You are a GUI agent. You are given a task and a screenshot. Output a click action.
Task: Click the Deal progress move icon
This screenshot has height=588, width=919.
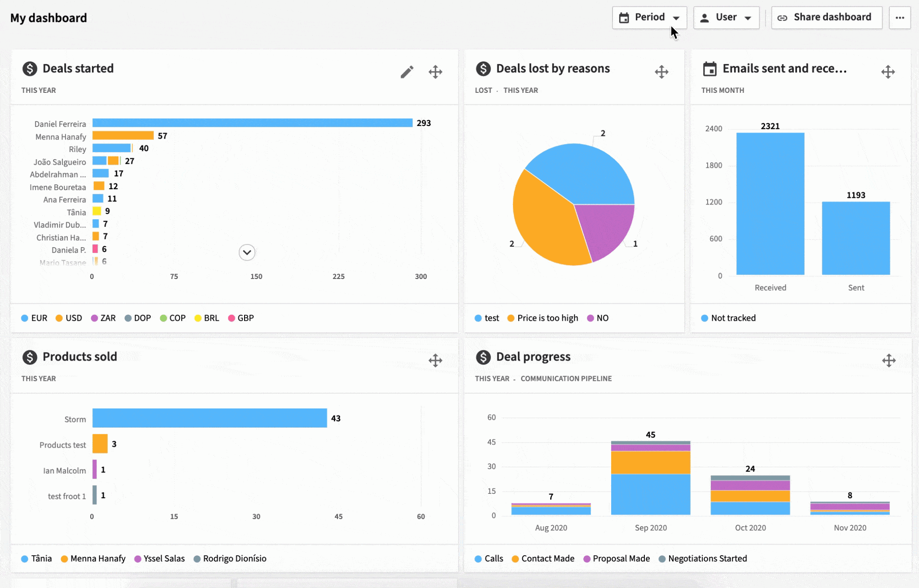(x=889, y=360)
